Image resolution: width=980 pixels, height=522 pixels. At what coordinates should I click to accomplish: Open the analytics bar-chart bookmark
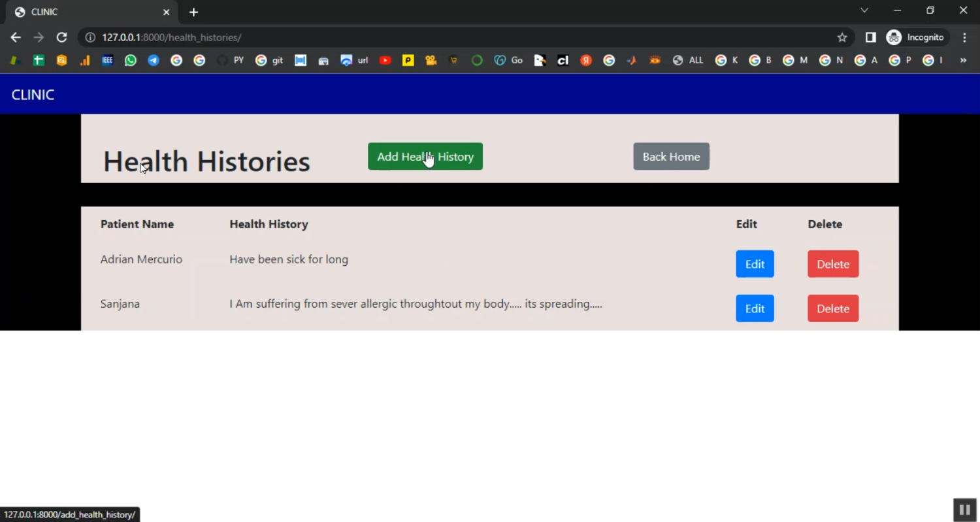85,60
